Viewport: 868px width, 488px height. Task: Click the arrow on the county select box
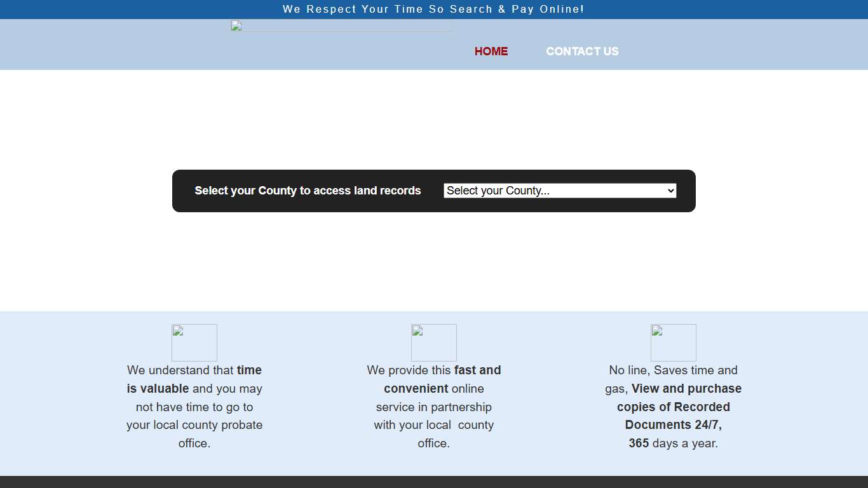click(670, 191)
